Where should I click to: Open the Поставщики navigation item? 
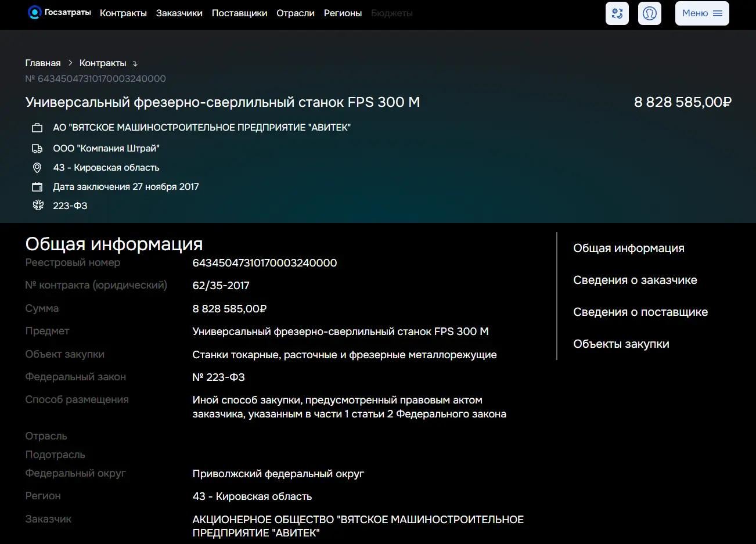(x=240, y=13)
